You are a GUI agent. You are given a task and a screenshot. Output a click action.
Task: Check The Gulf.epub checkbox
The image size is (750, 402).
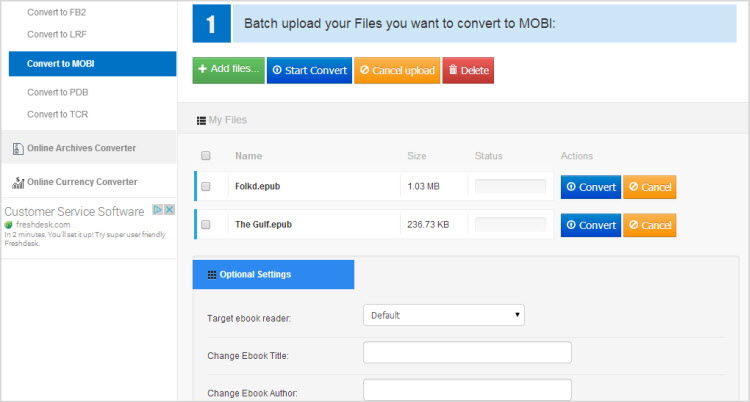pyautogui.click(x=206, y=224)
